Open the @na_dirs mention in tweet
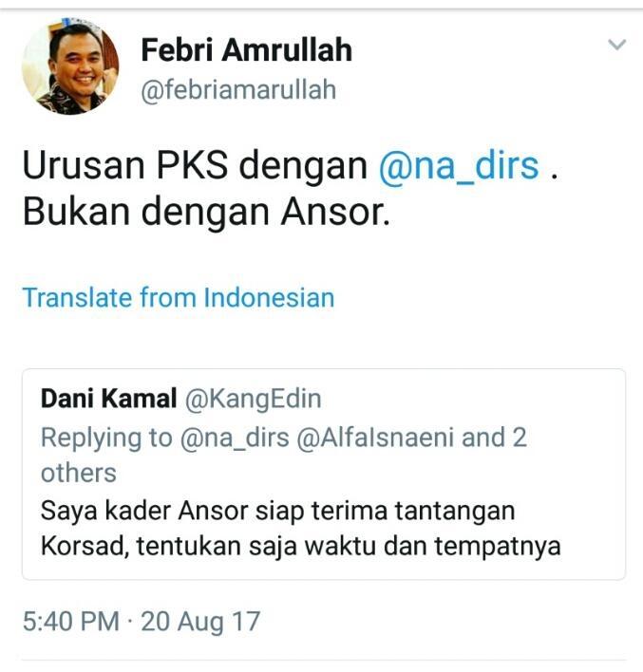The image size is (643, 672). 458,166
